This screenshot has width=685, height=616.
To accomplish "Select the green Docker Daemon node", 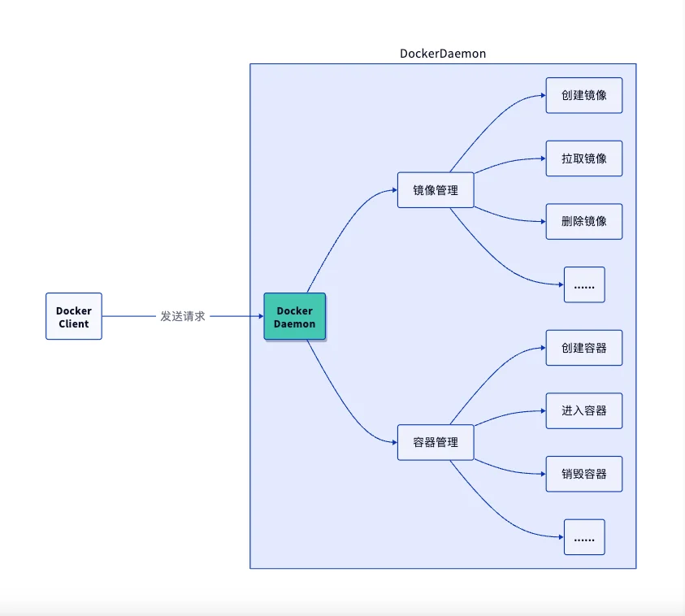I will pos(294,317).
